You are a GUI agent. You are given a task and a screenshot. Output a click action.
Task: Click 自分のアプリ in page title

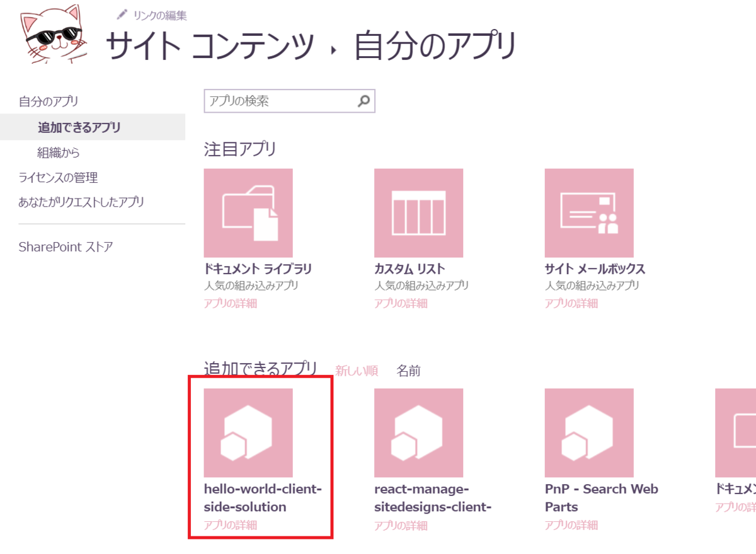click(436, 46)
